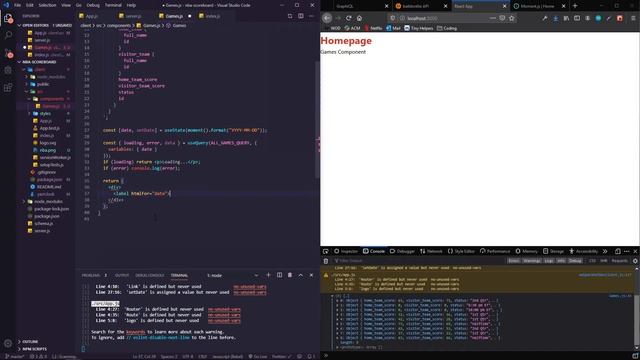Toggle CSS filter in console
Screen dimensions: 640x360
[592, 261]
